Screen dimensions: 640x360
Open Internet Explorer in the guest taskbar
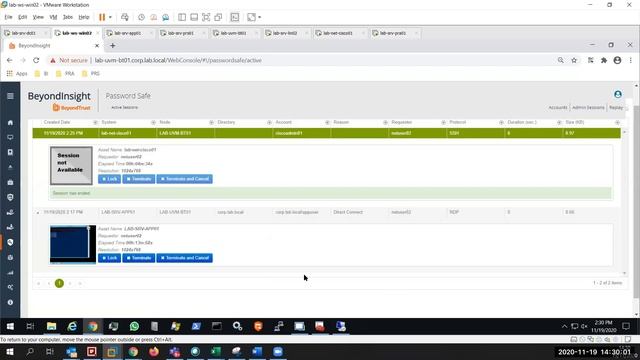[x=72, y=326]
